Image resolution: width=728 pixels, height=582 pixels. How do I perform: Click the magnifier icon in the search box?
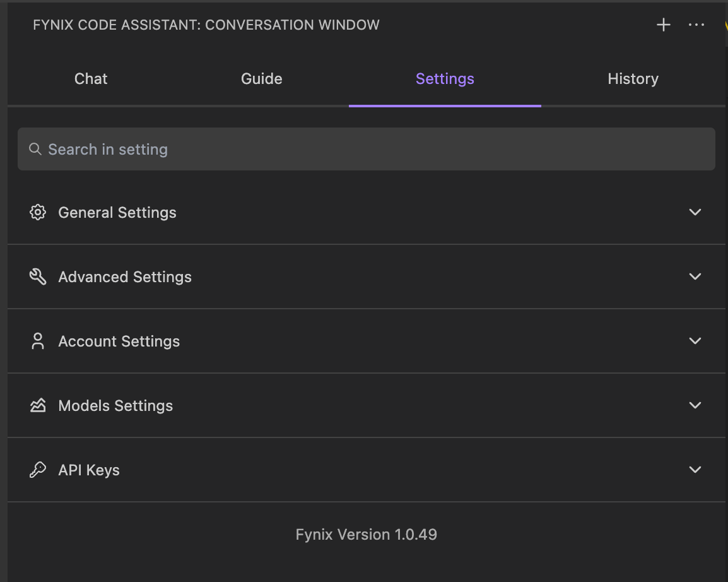(x=35, y=149)
